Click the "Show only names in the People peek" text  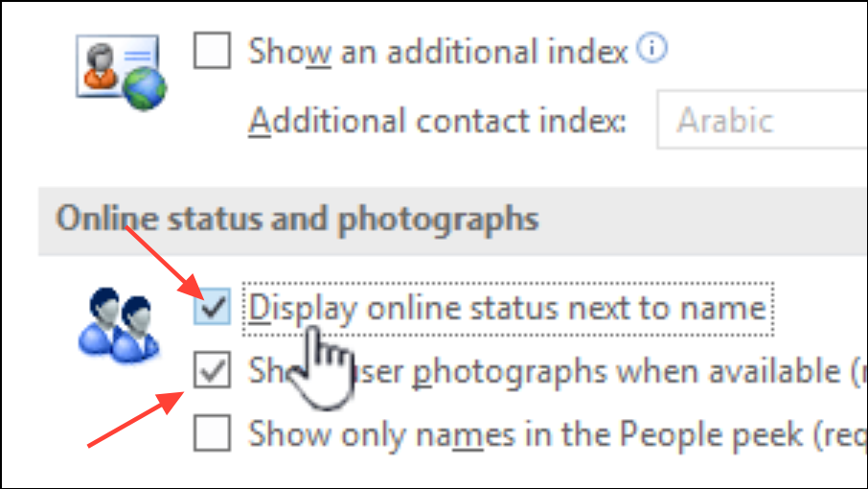pos(525,434)
